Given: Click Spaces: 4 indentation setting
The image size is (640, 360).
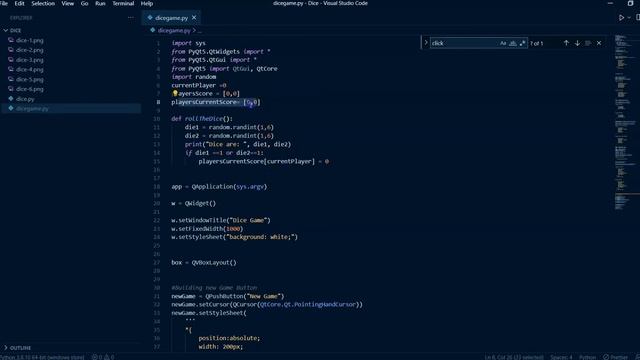Looking at the screenshot, I should pyautogui.click(x=561, y=357).
